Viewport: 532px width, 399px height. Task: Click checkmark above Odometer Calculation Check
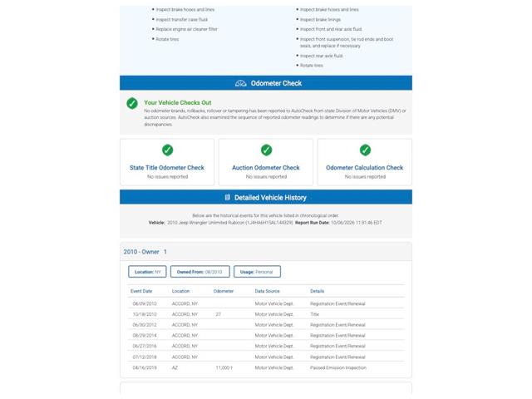tap(365, 150)
